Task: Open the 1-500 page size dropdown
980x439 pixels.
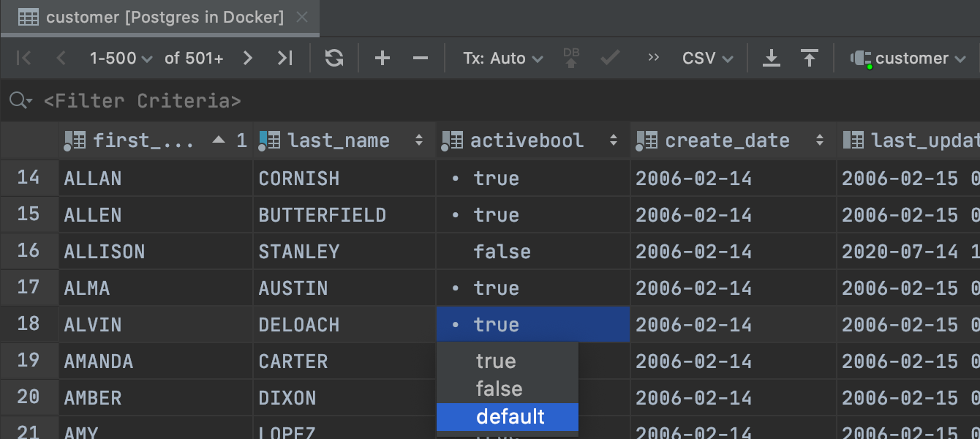Action: coord(121,59)
